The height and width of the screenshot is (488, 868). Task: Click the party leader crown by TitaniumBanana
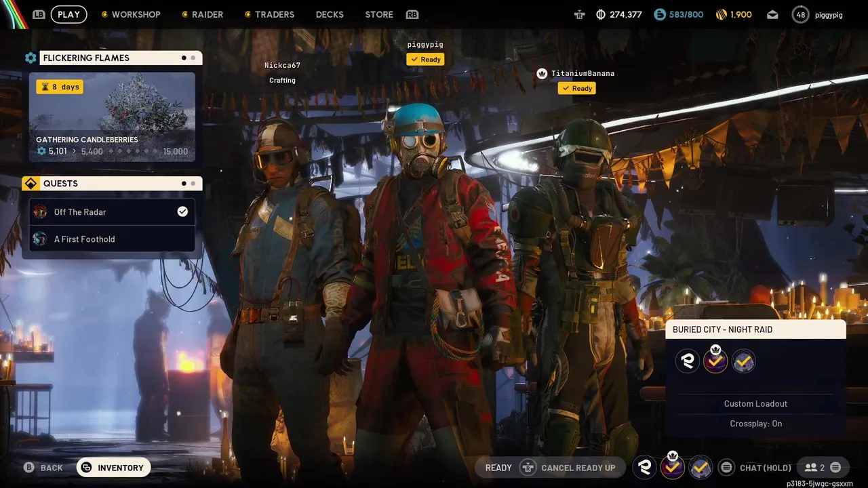(x=542, y=73)
